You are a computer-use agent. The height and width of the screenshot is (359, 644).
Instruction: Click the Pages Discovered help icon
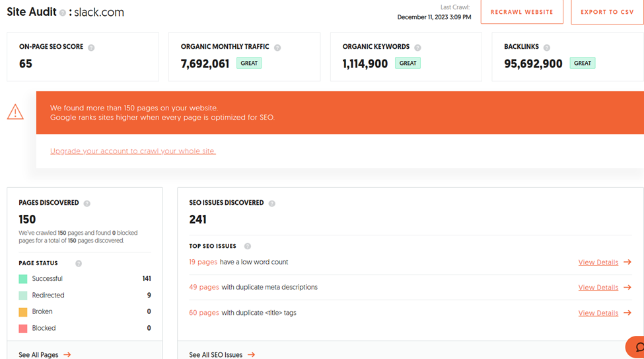(x=87, y=204)
